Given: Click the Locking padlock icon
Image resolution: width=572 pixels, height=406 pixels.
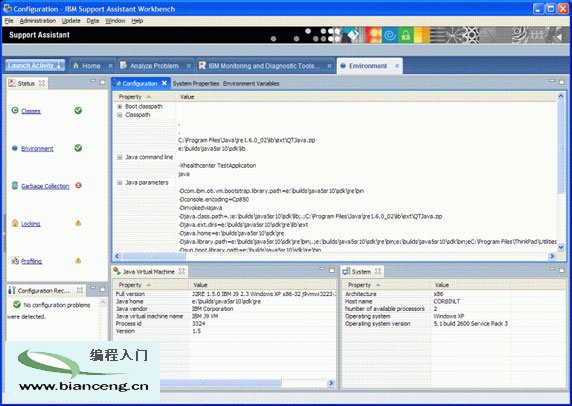Looking at the screenshot, I should point(15,223).
